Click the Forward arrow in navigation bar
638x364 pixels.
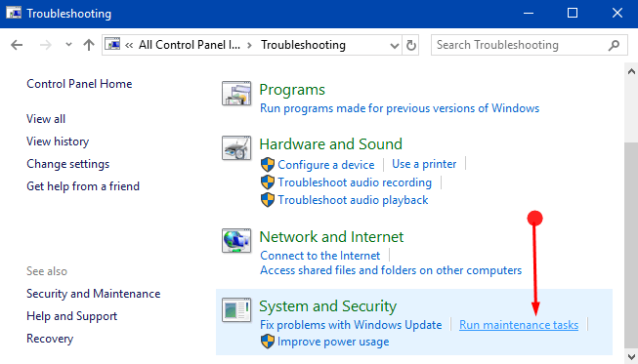[46, 45]
